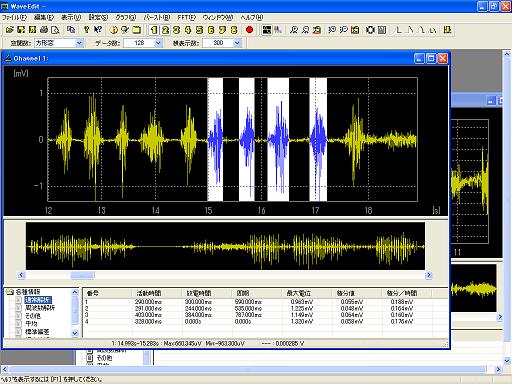Select the 標準偏差 tree item

click(x=37, y=332)
